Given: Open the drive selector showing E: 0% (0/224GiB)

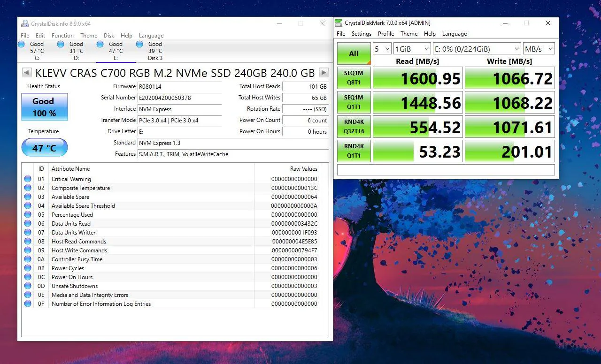Looking at the screenshot, I should (477, 49).
